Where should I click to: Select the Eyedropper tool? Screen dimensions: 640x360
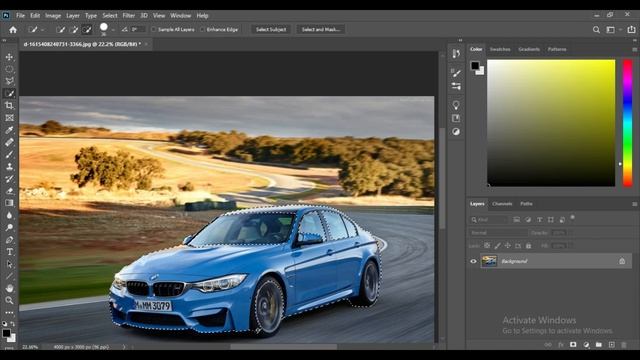pyautogui.click(x=9, y=130)
